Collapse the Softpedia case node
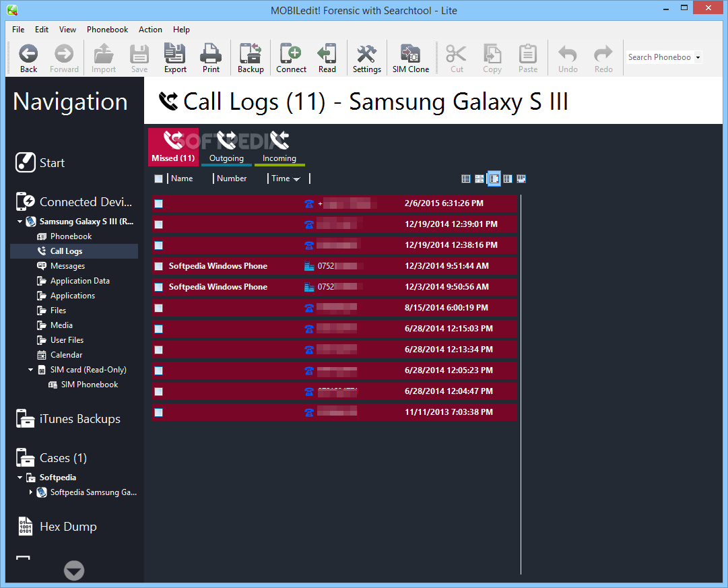 tap(20, 478)
